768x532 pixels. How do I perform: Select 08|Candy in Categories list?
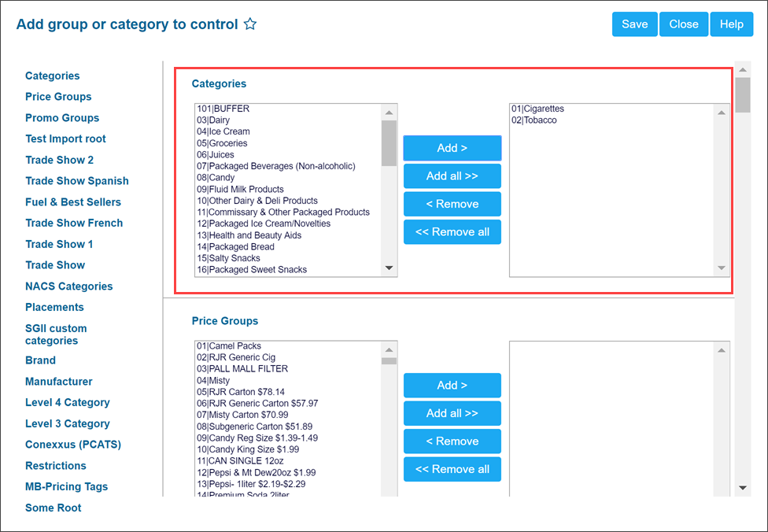pyautogui.click(x=216, y=177)
